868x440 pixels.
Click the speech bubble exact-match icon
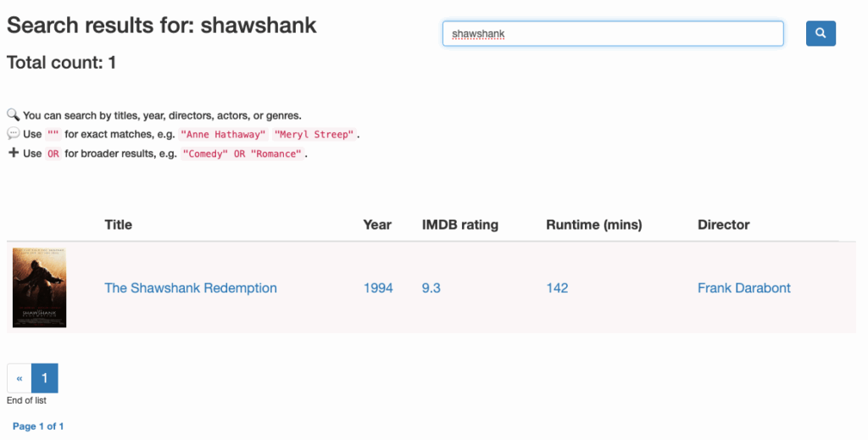coord(13,134)
